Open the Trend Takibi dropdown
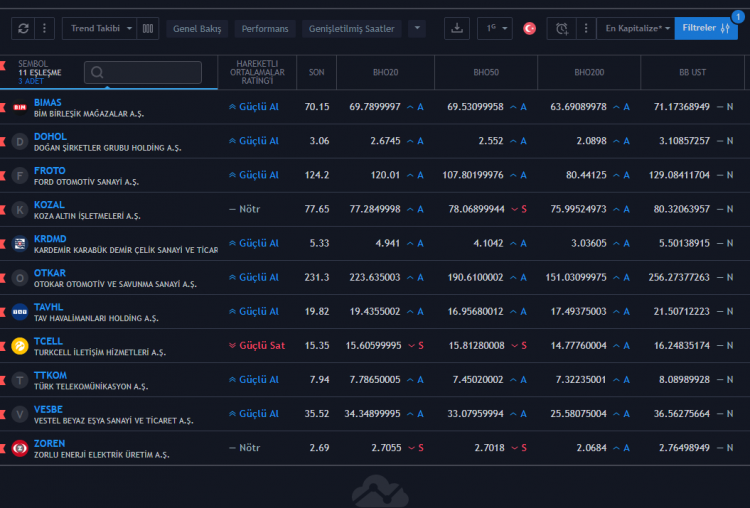The image size is (750, 508). point(99,29)
